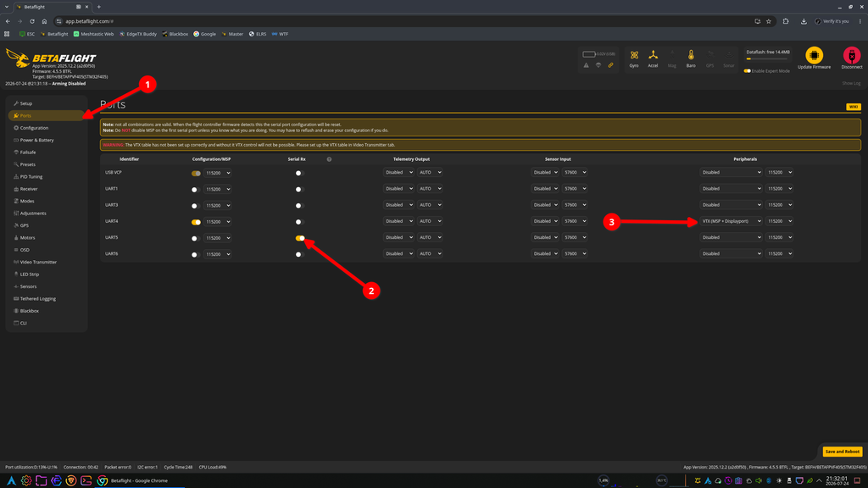Open UART1 sensor 57600 baud dropdown
This screenshot has height=488, width=868.
coord(574,189)
